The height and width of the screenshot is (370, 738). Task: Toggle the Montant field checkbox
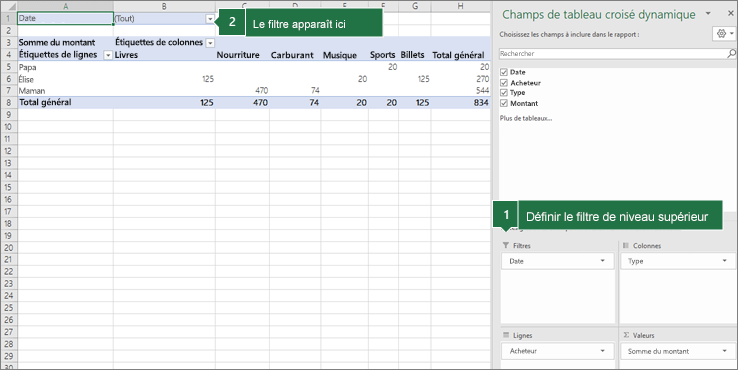click(x=504, y=103)
